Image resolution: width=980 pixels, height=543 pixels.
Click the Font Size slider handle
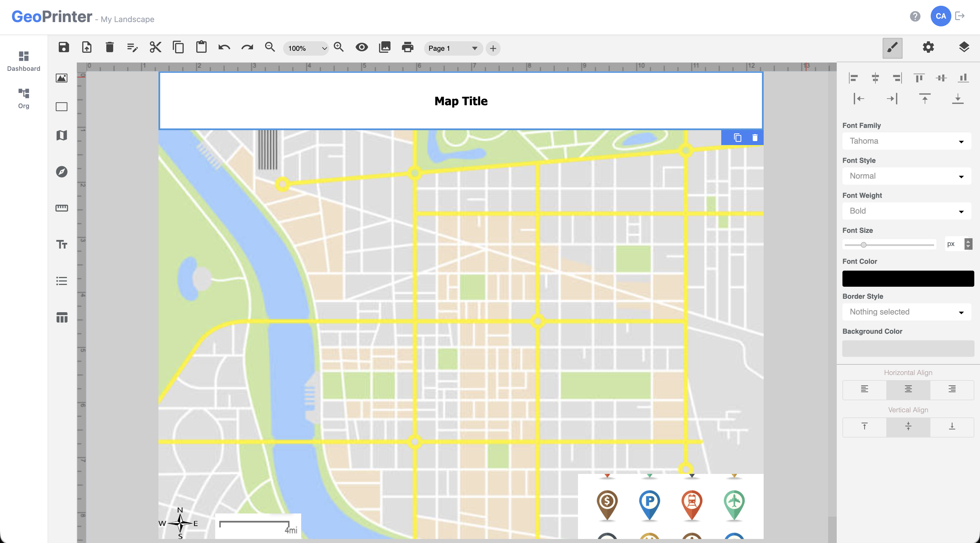(x=864, y=245)
